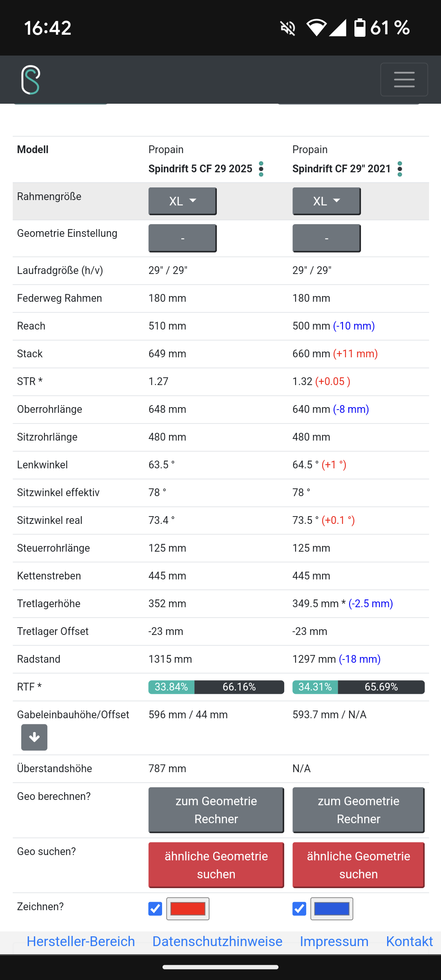Uncheck Zeichnen checkbox for Spindrift 5 CF 2025
Image resolution: width=441 pixels, height=980 pixels.
(x=155, y=909)
